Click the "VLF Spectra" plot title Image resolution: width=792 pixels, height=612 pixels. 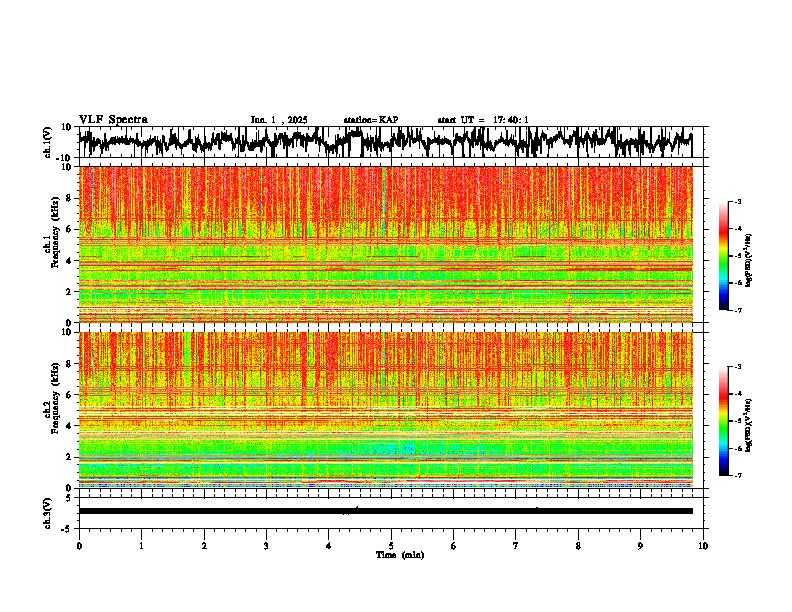(113, 119)
